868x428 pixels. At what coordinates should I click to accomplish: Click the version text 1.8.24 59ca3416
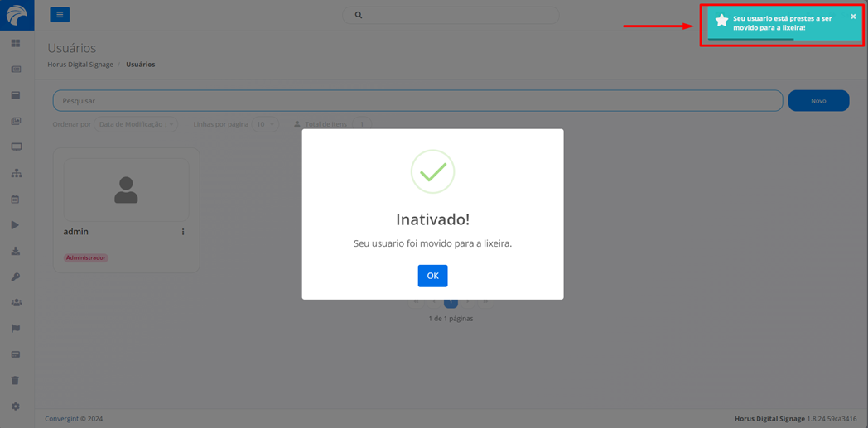tap(832, 419)
